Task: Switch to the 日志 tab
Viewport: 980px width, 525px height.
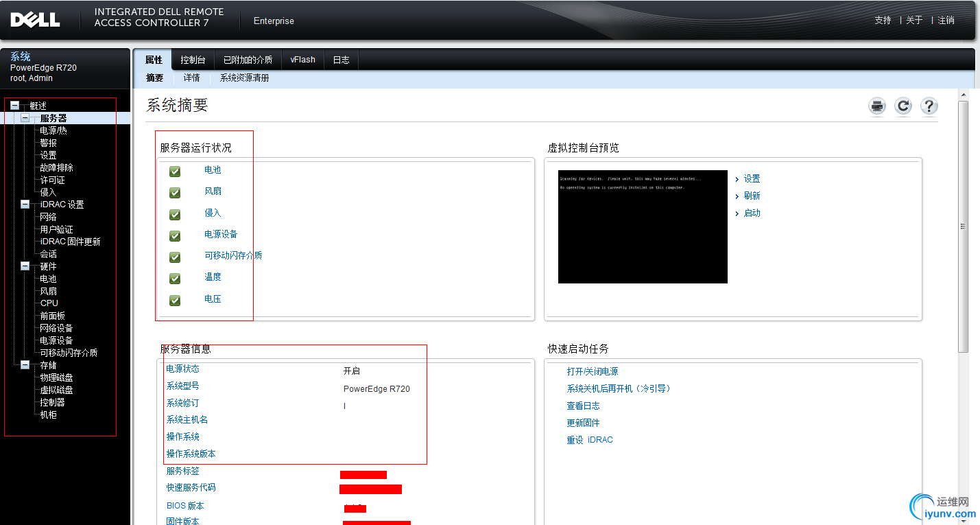Action: 341,60
